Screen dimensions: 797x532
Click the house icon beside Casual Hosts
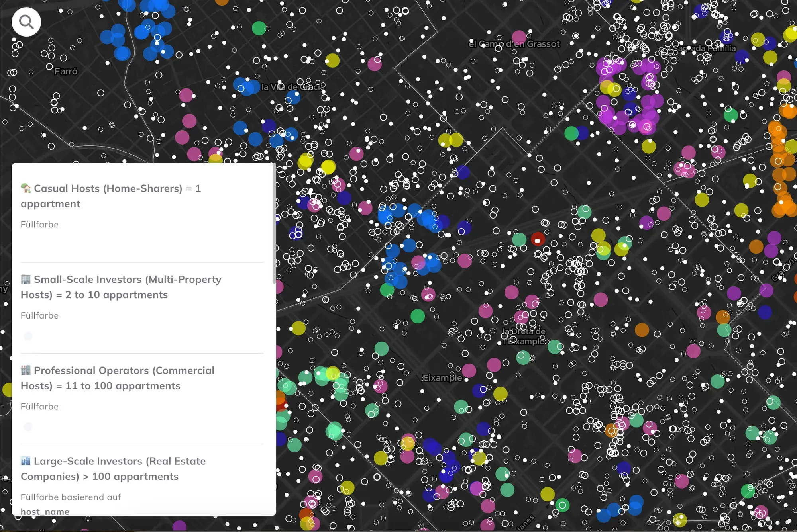coord(26,188)
